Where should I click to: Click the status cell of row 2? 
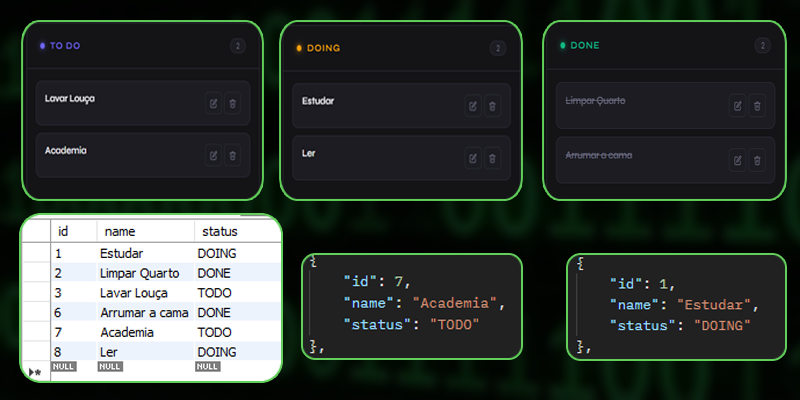click(x=238, y=273)
